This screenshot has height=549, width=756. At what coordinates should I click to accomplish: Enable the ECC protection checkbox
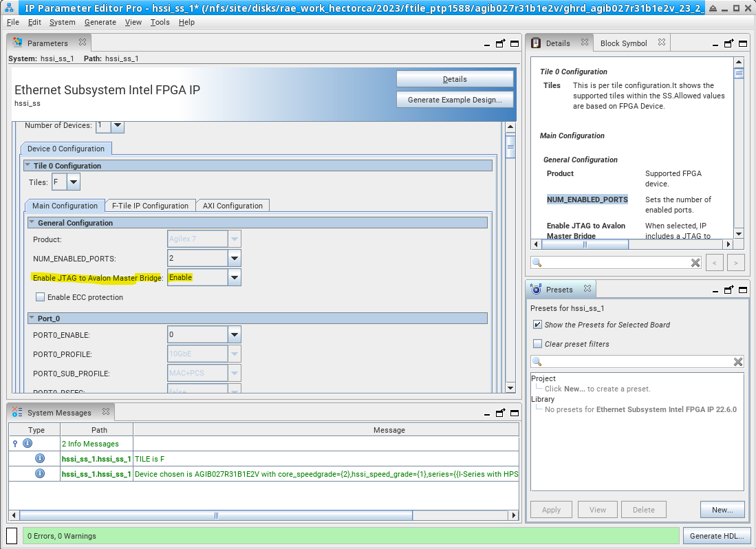41,297
